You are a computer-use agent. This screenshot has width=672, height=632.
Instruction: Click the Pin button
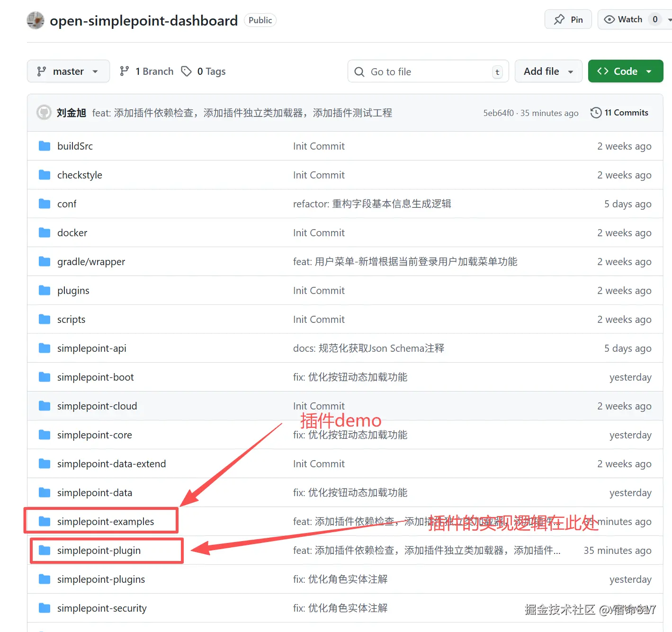568,19
